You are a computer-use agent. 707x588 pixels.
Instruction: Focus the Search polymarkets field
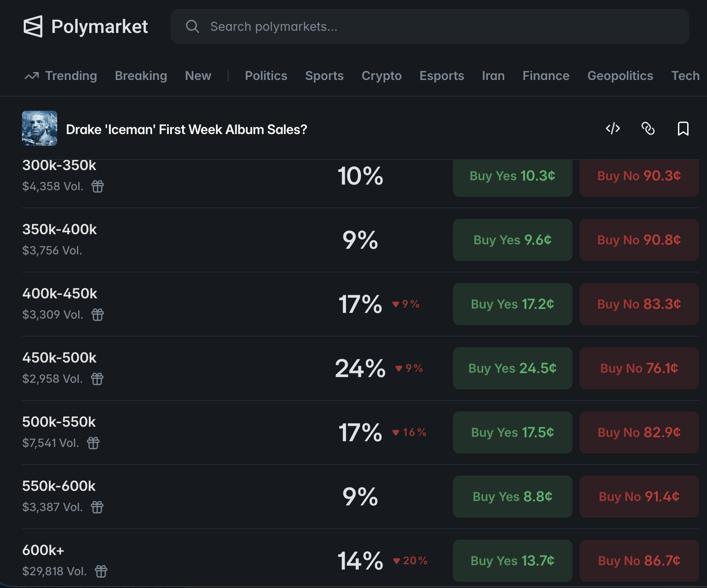430,26
